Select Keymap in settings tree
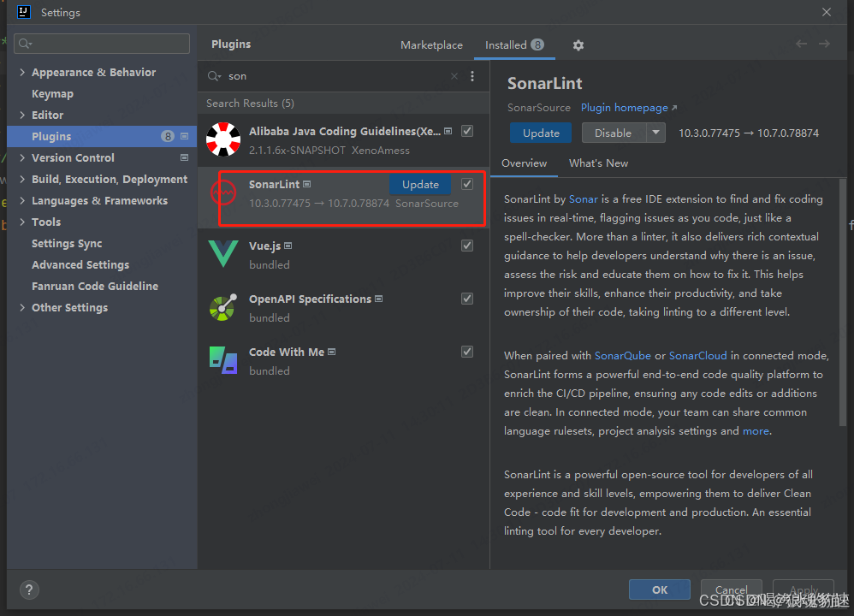Image resolution: width=854 pixels, height=616 pixels. point(52,93)
